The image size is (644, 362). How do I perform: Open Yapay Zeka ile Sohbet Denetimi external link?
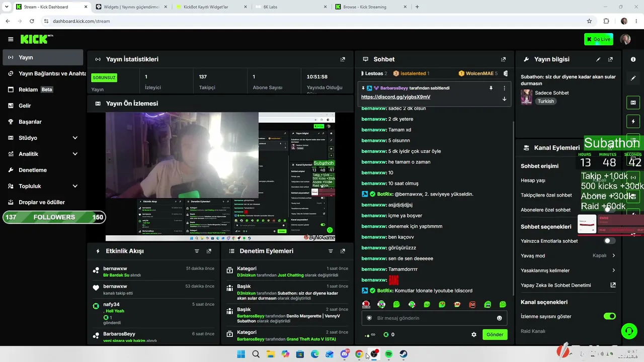[x=613, y=285]
